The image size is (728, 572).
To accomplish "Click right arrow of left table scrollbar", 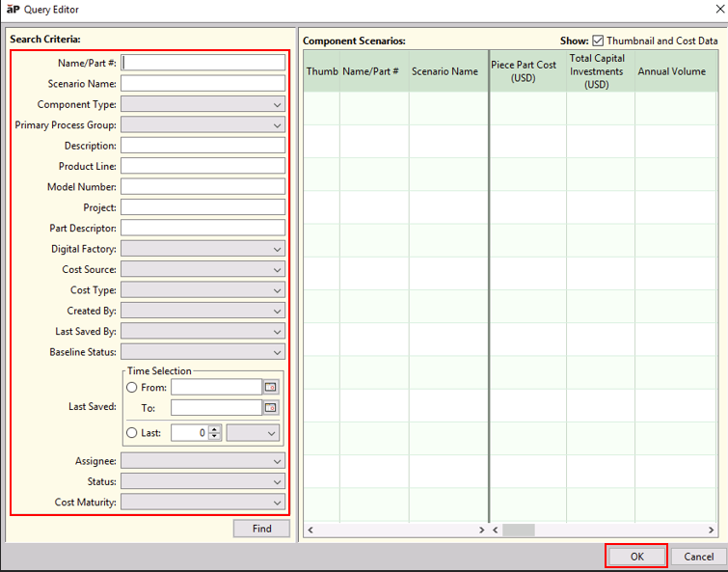I will click(x=481, y=530).
